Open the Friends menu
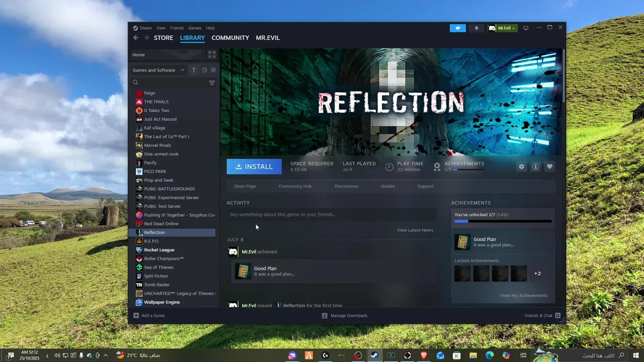 [177, 28]
